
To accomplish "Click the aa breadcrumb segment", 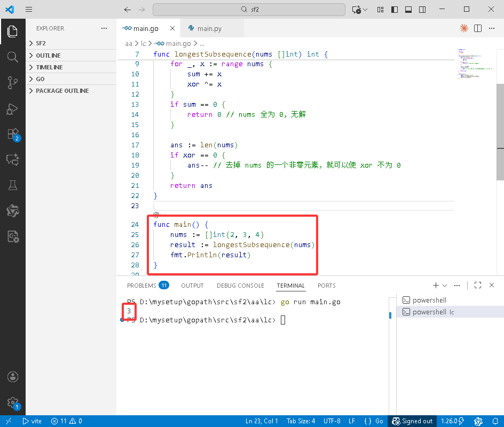I will (x=129, y=43).
